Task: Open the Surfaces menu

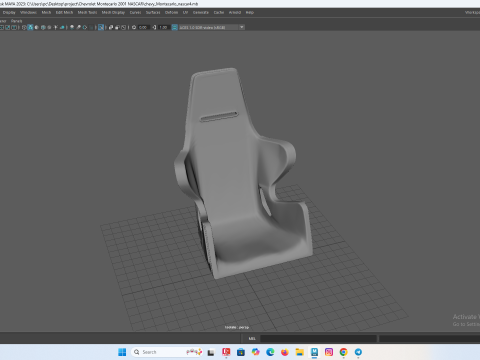Action: click(x=153, y=13)
